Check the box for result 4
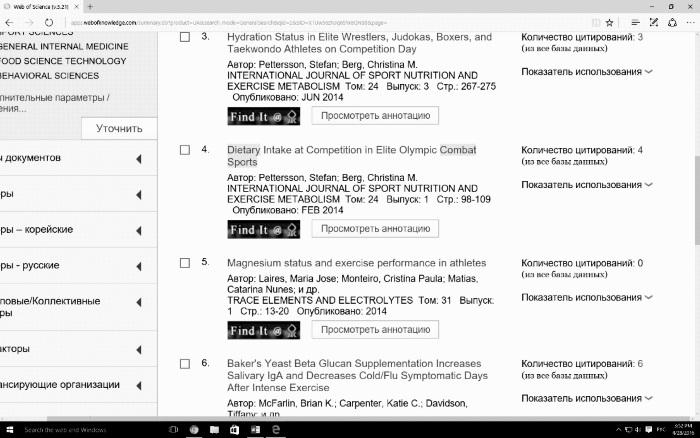Screen dimensions: 700x438 click(185, 150)
